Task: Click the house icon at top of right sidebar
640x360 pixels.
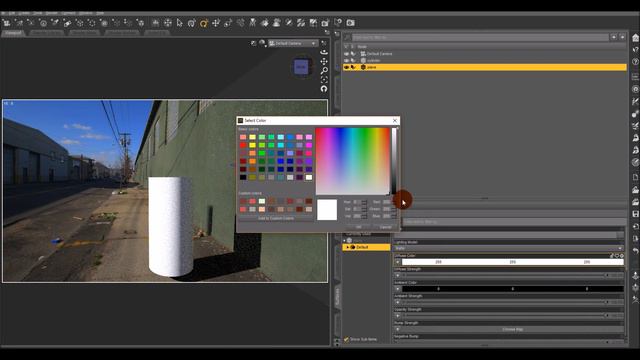Action: 635,38
